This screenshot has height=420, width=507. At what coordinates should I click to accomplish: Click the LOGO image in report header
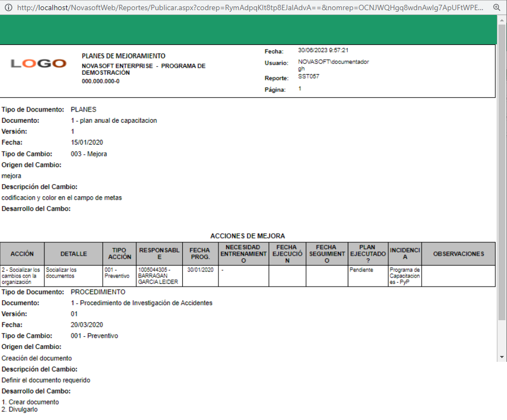[38, 64]
